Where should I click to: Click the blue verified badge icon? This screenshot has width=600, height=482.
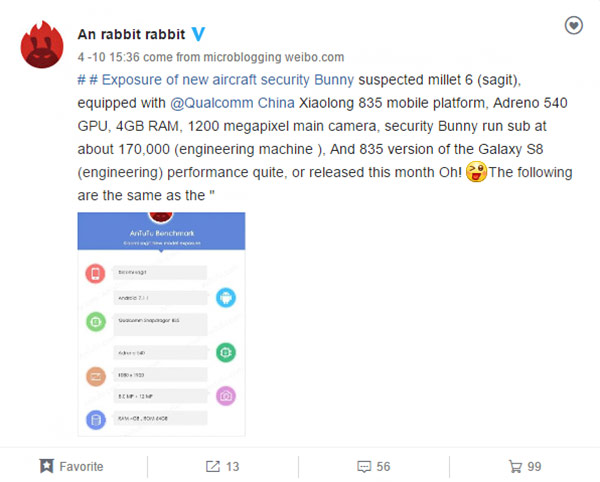(199, 34)
